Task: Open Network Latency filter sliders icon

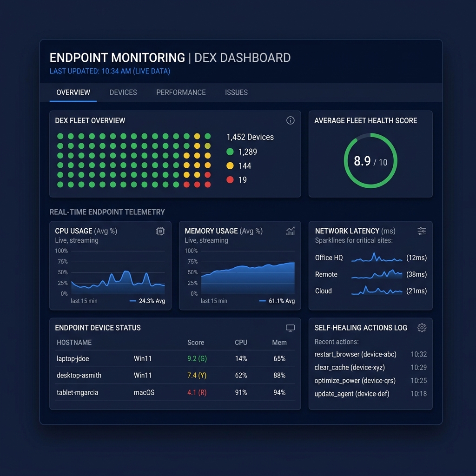Action: tap(422, 231)
